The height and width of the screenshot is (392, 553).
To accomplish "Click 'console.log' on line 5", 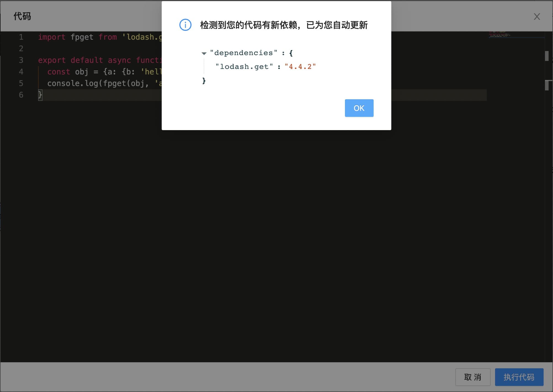I will tap(73, 84).
